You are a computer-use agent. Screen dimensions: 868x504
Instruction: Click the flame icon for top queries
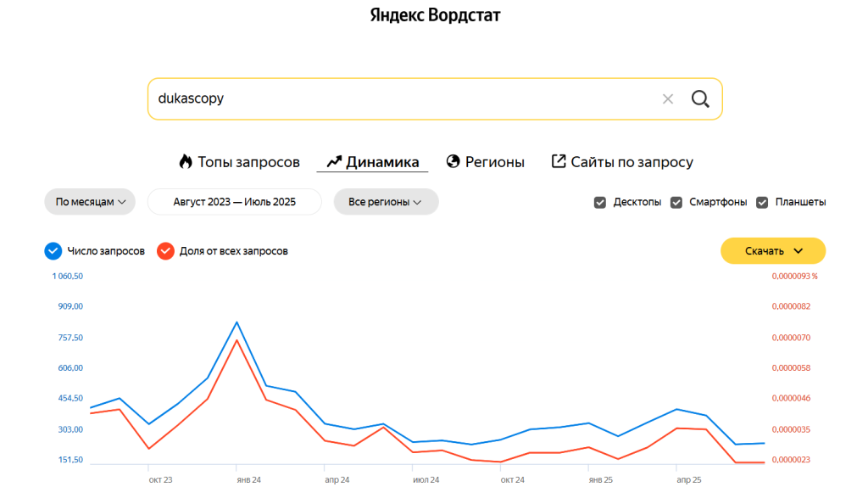coord(186,161)
